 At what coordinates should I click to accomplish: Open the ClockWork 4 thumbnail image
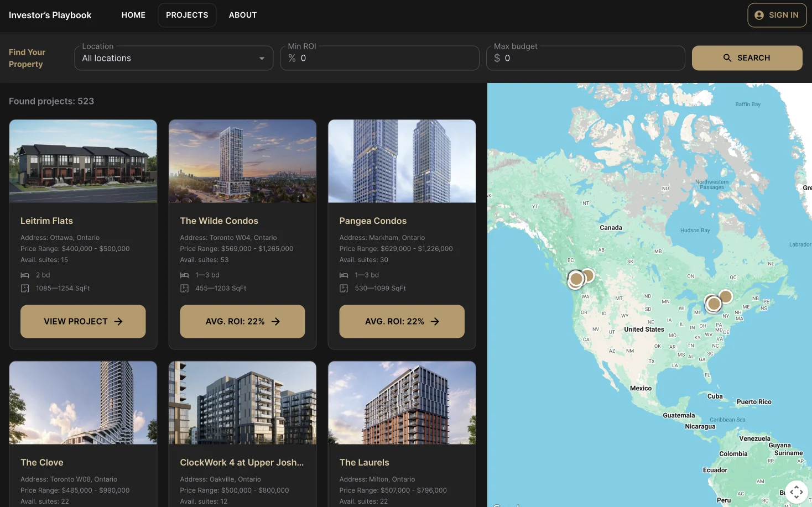pos(242,403)
